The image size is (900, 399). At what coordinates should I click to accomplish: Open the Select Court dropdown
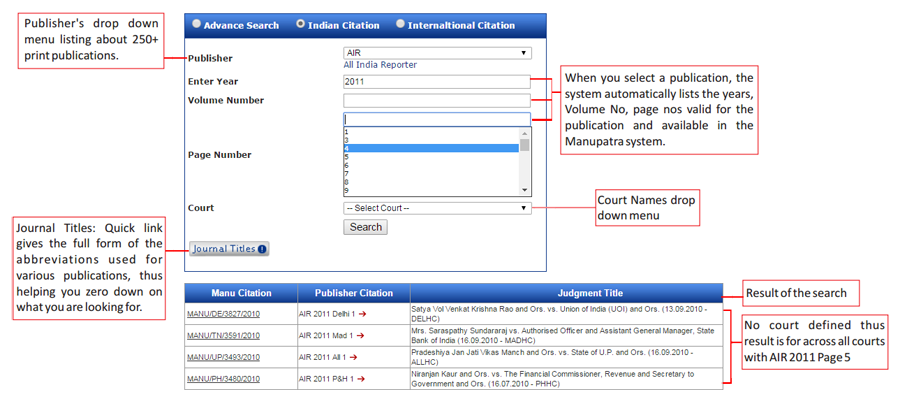point(437,208)
